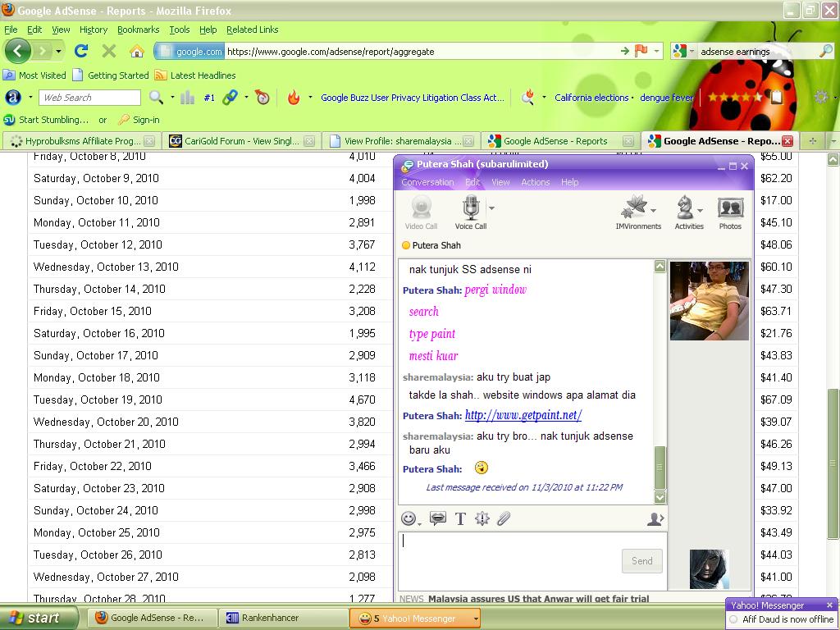Click the Google Buzz Privacy Litigation headline
Viewport: 840px width, 630px height.
pyautogui.click(x=413, y=98)
